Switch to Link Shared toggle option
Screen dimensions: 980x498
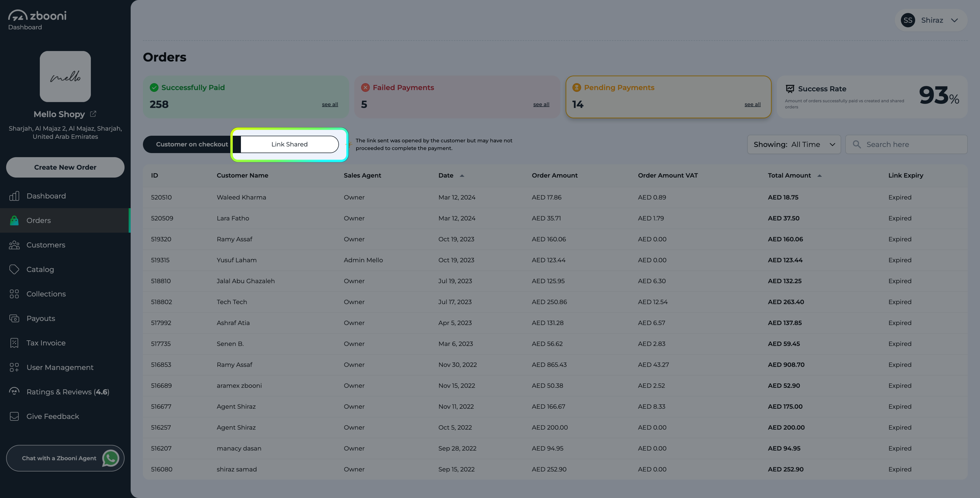point(290,145)
